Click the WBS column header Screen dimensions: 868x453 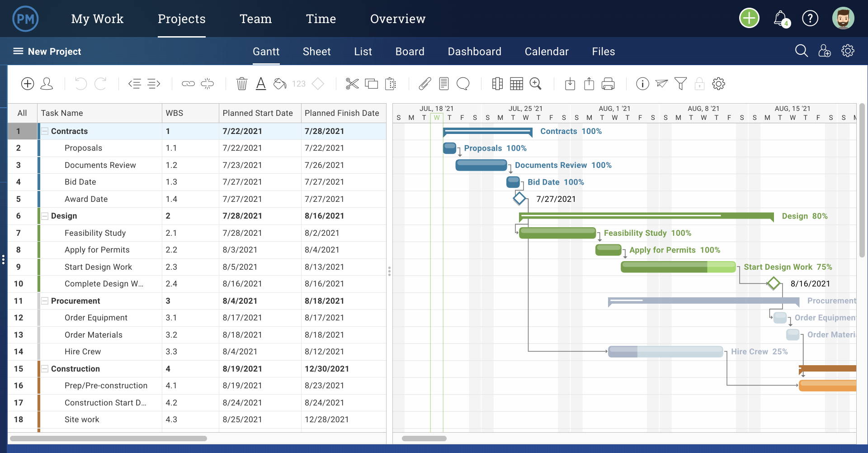tap(190, 113)
